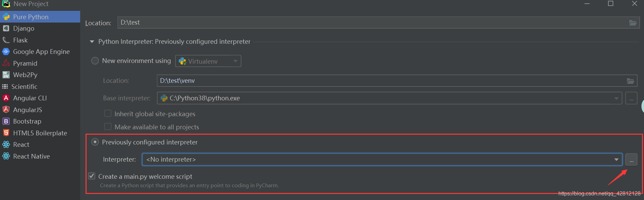Screen dimensions: 644x200
Task: Click the Django icon in sidebar
Action: [x=6, y=28]
